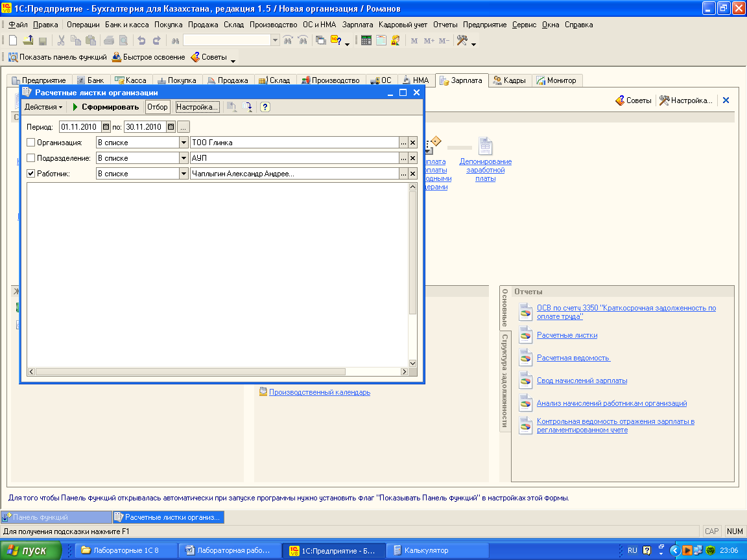Click the undo arrow icon
Viewport: 747px width, 560px height.
coord(141,40)
